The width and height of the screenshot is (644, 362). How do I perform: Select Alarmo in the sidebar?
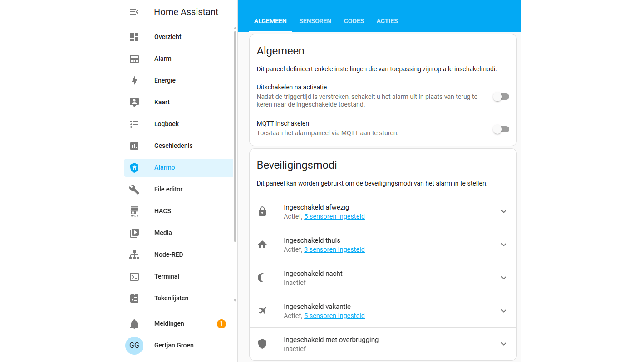click(x=178, y=167)
